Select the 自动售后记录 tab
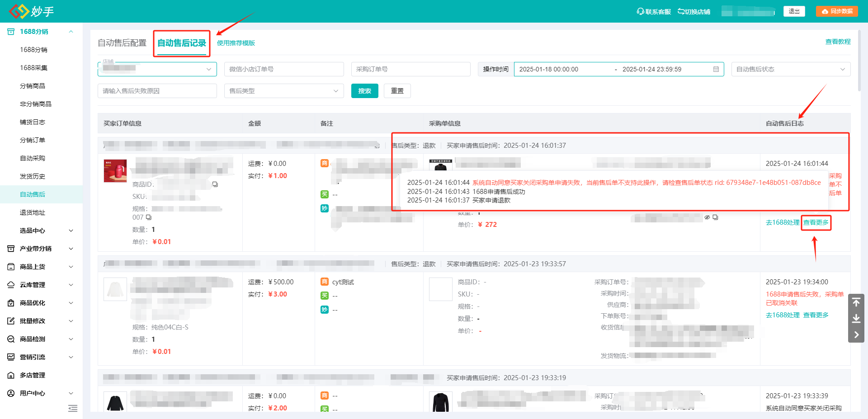This screenshot has height=419, width=868. click(x=182, y=43)
